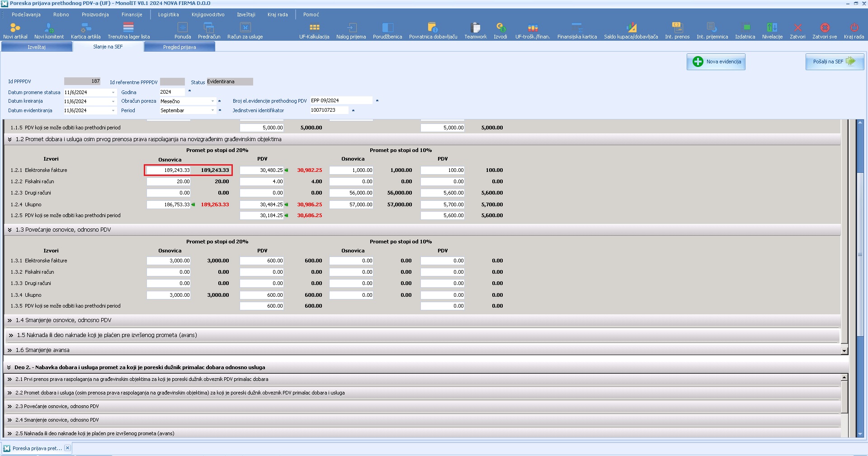
Task: Switch to the Izveštaj tab
Action: 37,47
